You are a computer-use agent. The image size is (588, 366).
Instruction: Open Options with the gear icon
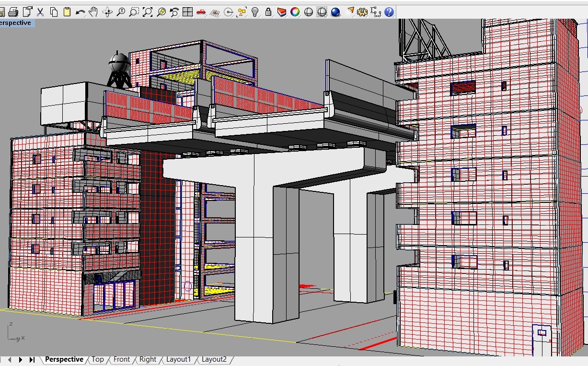click(x=362, y=12)
